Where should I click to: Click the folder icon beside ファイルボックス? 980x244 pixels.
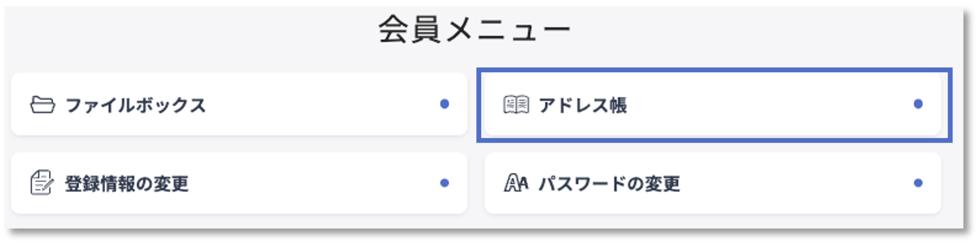[x=42, y=104]
